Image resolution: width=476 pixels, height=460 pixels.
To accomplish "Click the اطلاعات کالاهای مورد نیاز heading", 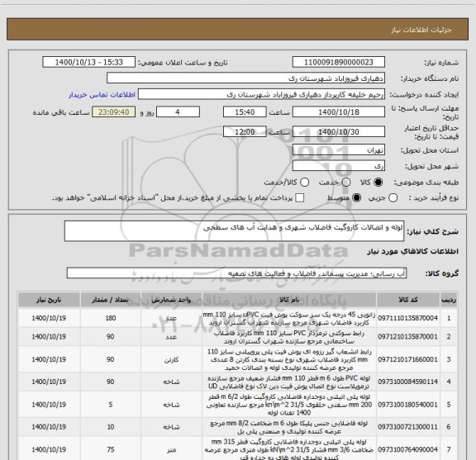I will tap(413, 251).
